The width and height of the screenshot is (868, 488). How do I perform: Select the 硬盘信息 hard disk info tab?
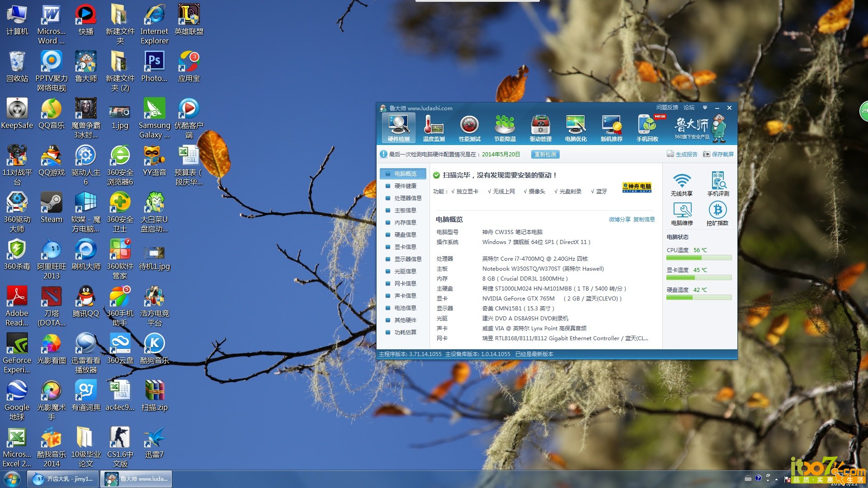point(403,235)
